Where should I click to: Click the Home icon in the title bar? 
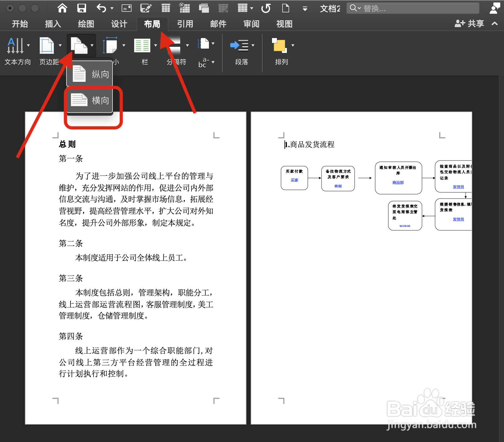(x=62, y=8)
